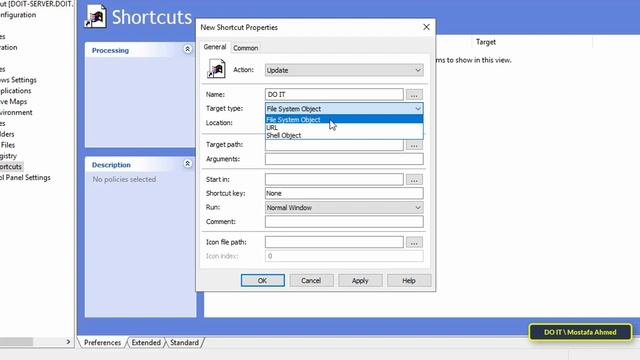Switch to the General tab

point(215,47)
